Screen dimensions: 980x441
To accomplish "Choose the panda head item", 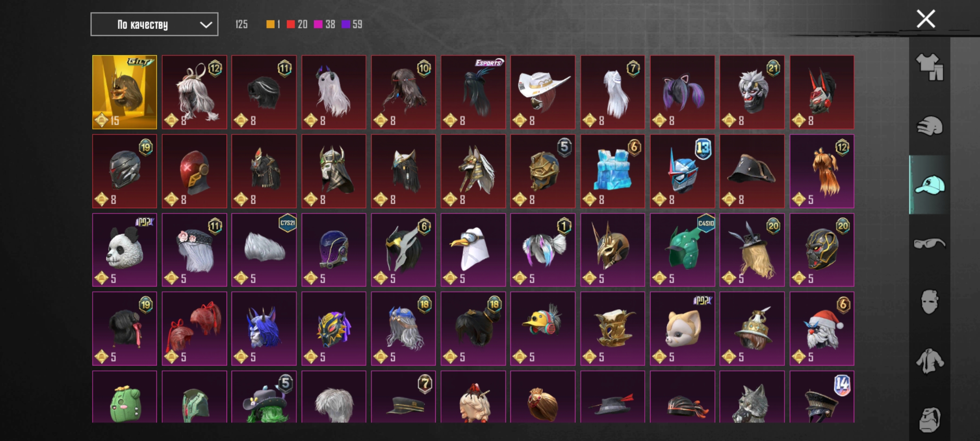I will (x=125, y=250).
